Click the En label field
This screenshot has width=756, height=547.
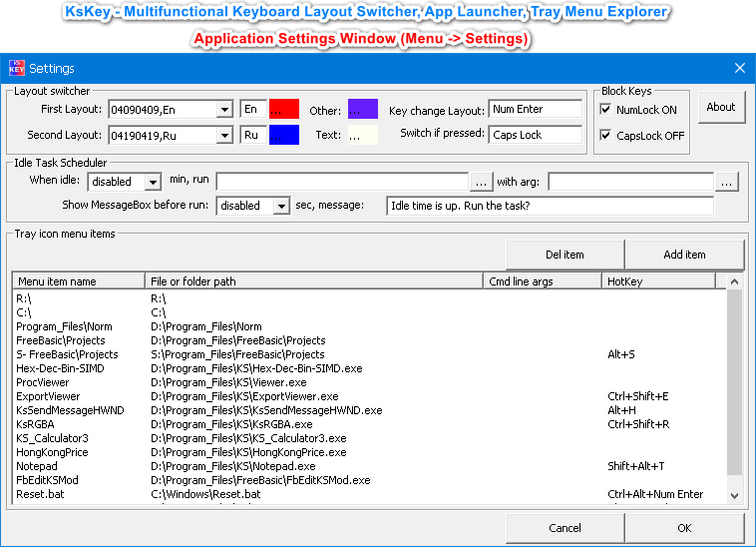pos(253,109)
